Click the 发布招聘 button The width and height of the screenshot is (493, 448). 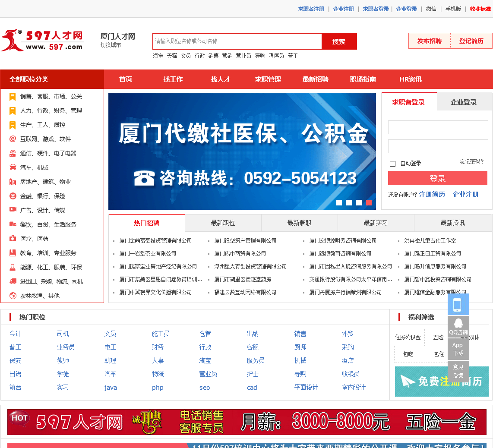pos(429,41)
